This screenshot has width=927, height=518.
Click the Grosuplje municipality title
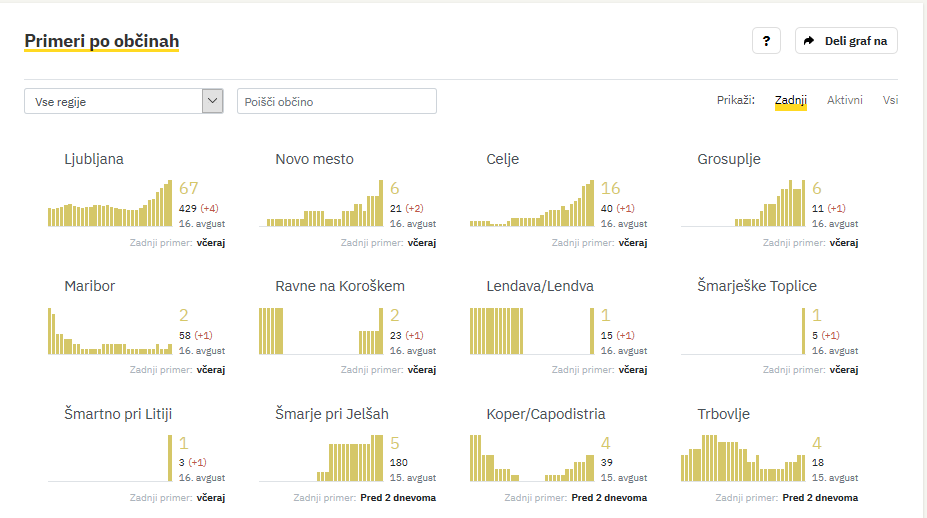pyautogui.click(x=729, y=159)
